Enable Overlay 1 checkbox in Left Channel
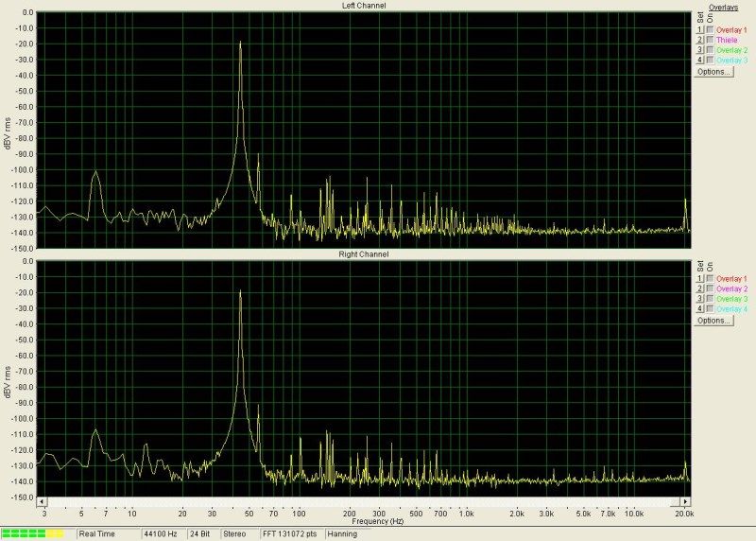 pyautogui.click(x=710, y=30)
